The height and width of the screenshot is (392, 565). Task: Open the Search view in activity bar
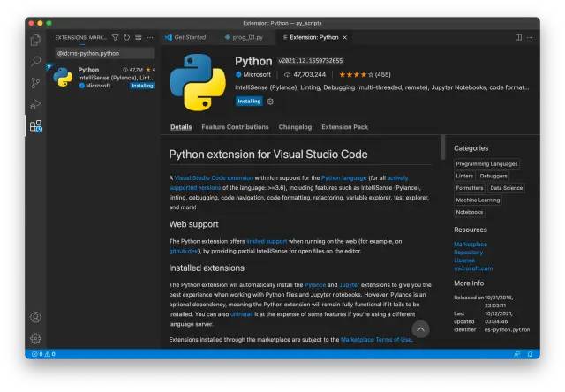coord(35,61)
